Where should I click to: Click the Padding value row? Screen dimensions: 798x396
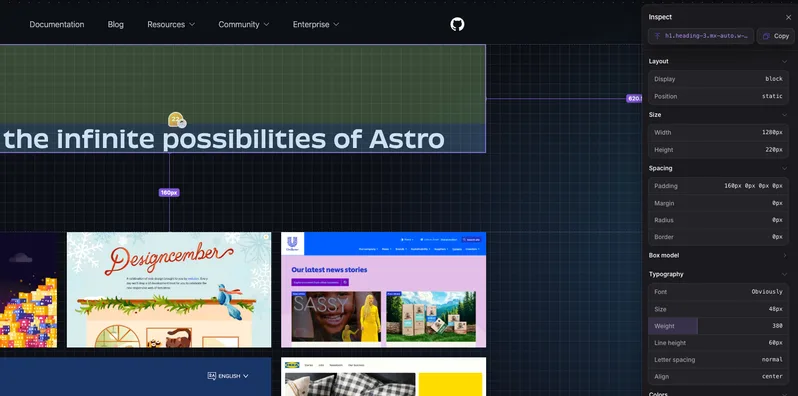pos(719,186)
